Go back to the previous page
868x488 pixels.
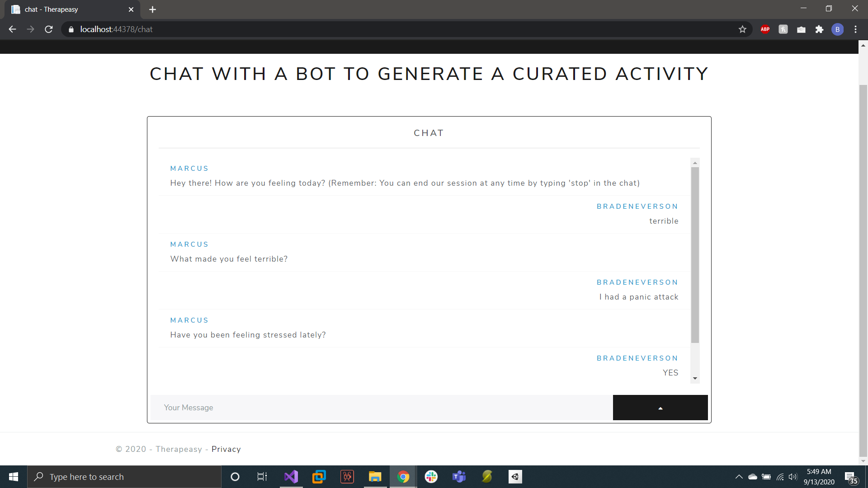tap(13, 29)
